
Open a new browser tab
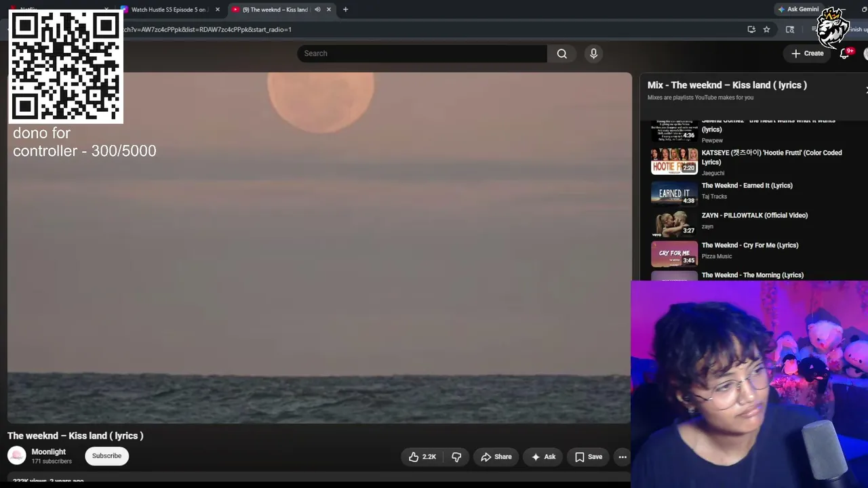(345, 9)
